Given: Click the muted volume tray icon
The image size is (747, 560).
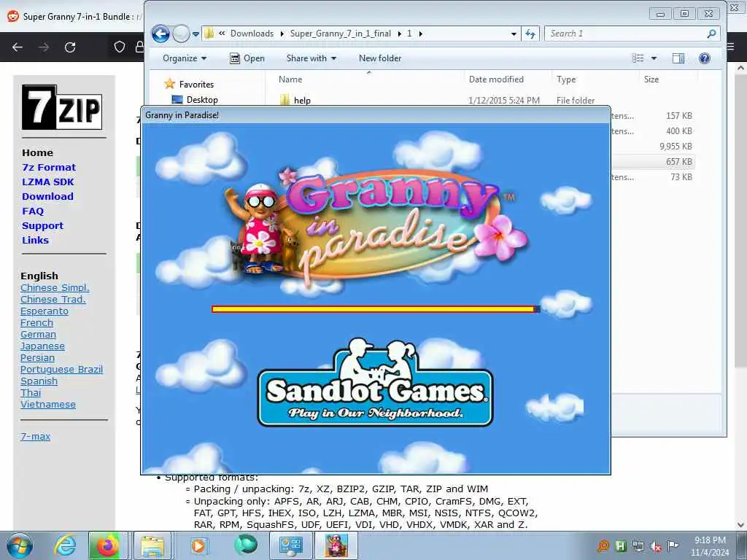Looking at the screenshot, I should (656, 546).
